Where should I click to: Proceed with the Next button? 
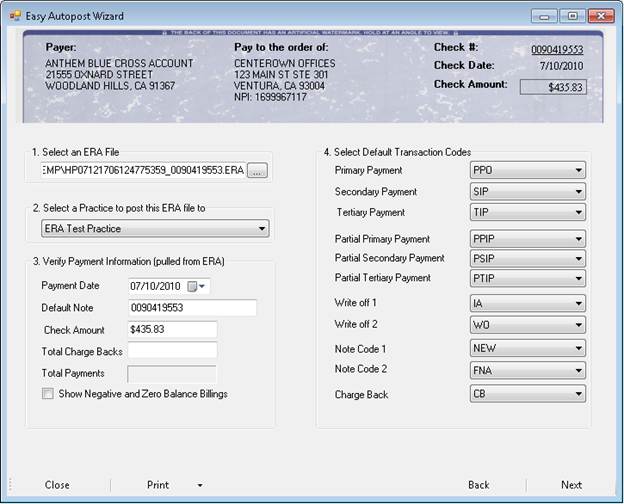571,485
